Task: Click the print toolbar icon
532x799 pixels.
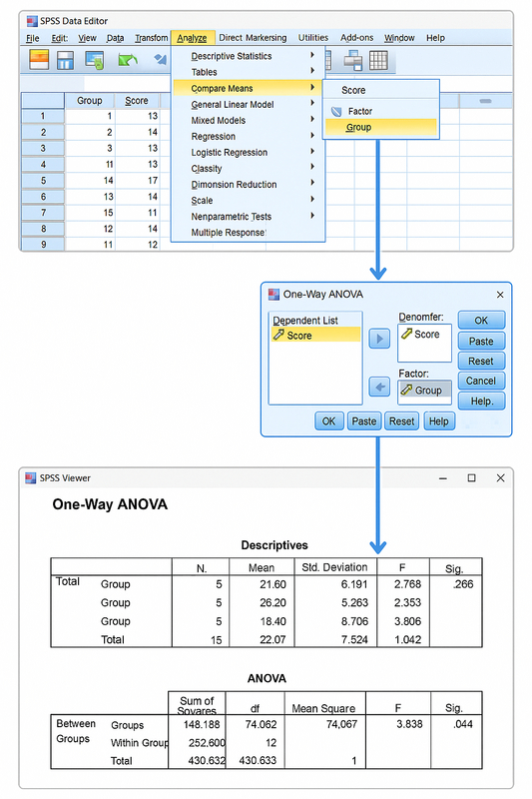Action: [x=95, y=60]
